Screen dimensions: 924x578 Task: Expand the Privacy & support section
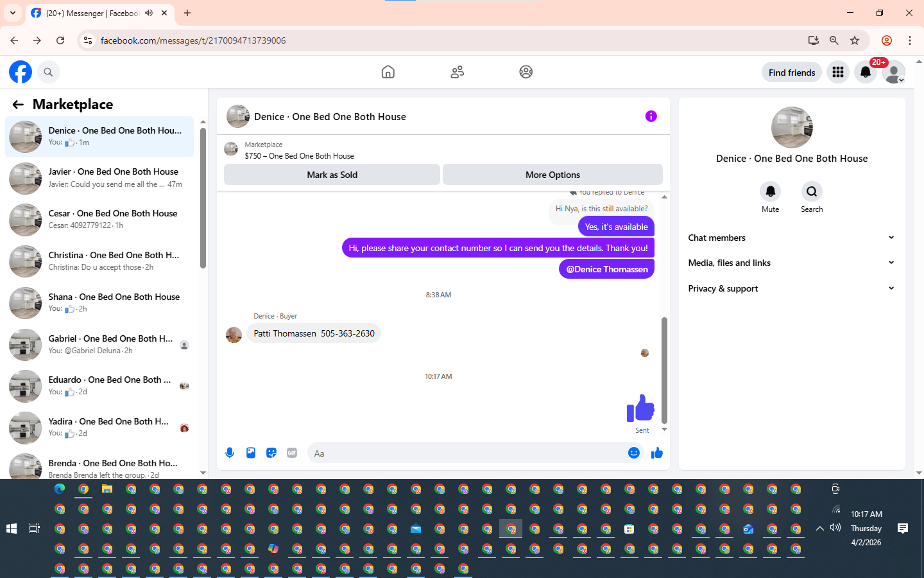coord(791,288)
